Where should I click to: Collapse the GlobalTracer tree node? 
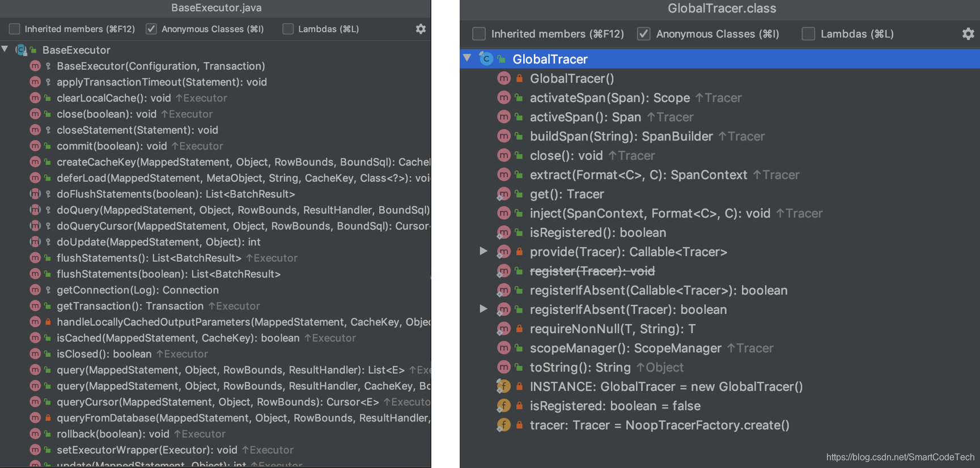(468, 58)
